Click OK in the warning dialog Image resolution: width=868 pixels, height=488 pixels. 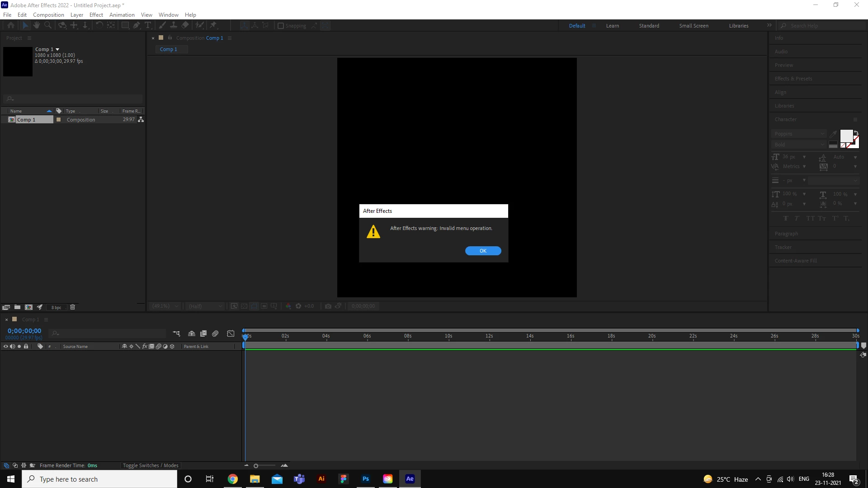point(483,251)
